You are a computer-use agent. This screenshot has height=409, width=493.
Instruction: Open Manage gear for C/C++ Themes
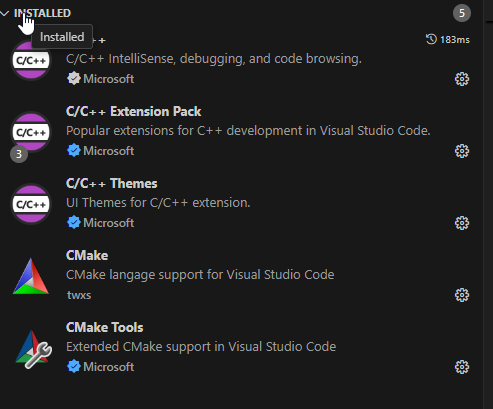pyautogui.click(x=462, y=223)
